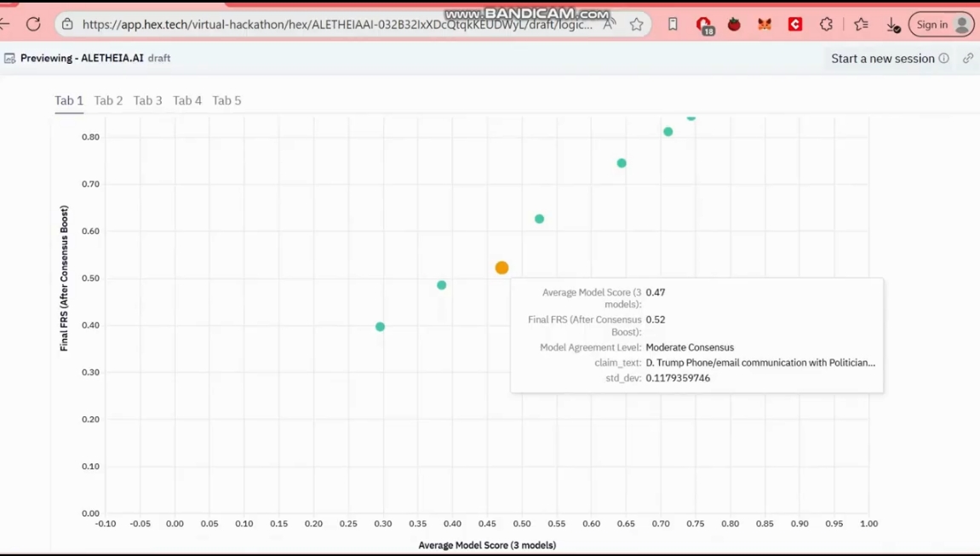Bookmark page with the star icon

[x=636, y=25]
